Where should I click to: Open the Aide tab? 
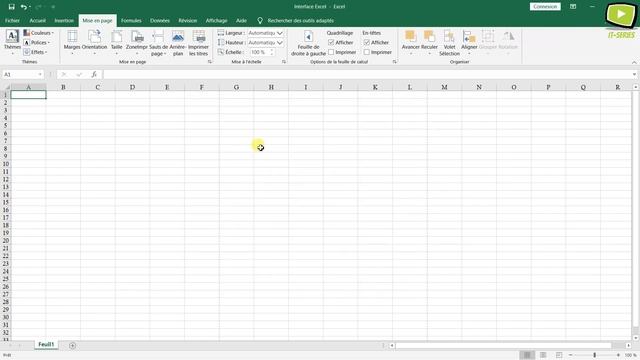point(241,20)
